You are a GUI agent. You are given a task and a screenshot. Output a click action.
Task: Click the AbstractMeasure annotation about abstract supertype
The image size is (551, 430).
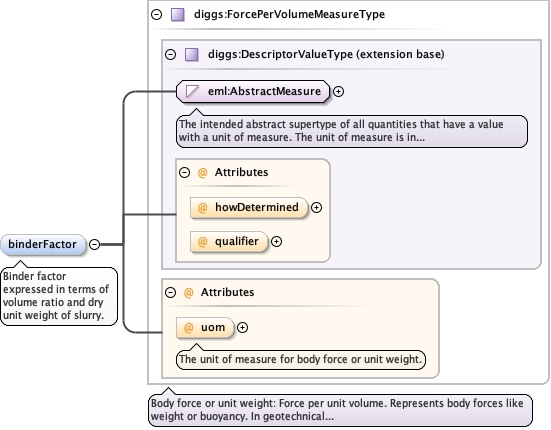tap(352, 131)
